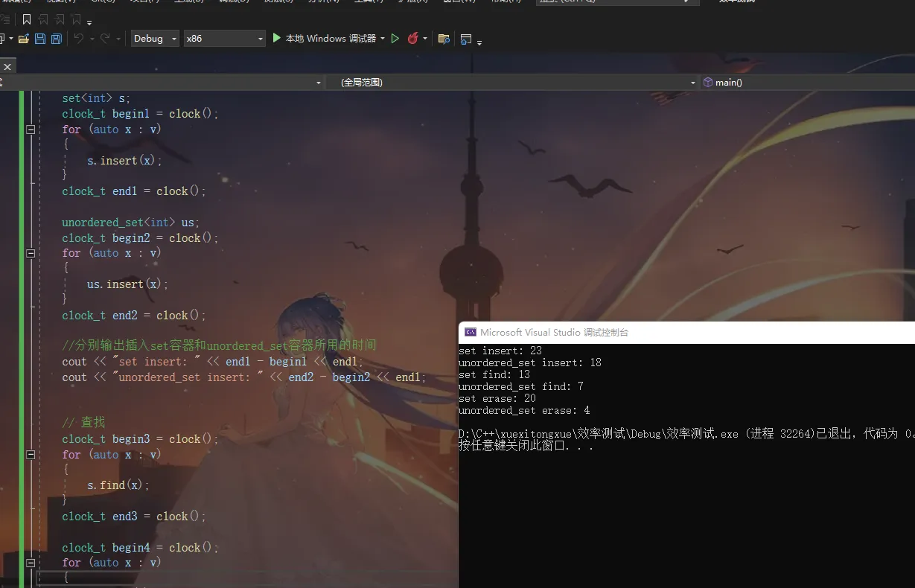The image size is (915, 588).
Task: Click the cout "set insert: " line
Action: [x=213, y=362]
